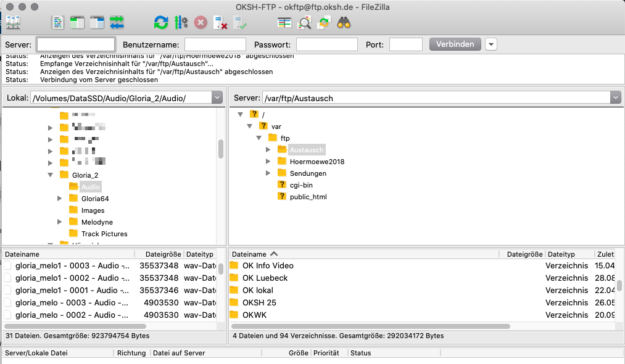Viewport: 625px width, 364px height.
Task: Click the disconnect from server icon
Action: [x=220, y=23]
